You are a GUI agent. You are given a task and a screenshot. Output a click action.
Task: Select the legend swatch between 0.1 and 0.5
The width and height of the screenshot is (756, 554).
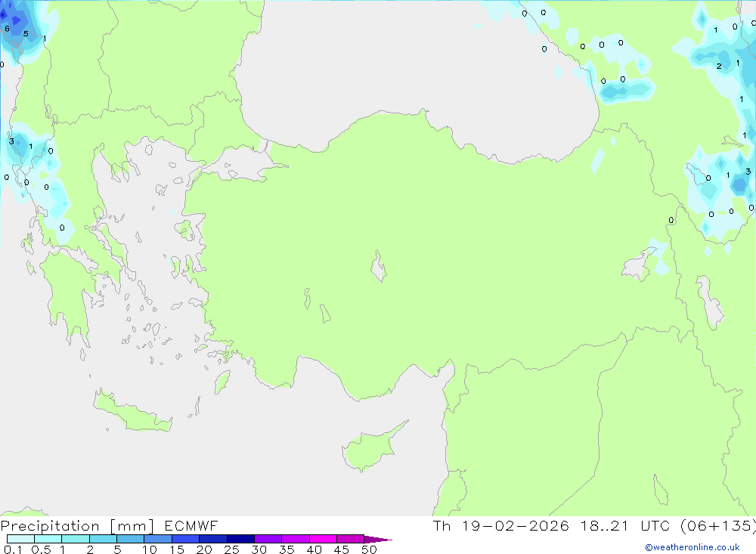(x=20, y=539)
